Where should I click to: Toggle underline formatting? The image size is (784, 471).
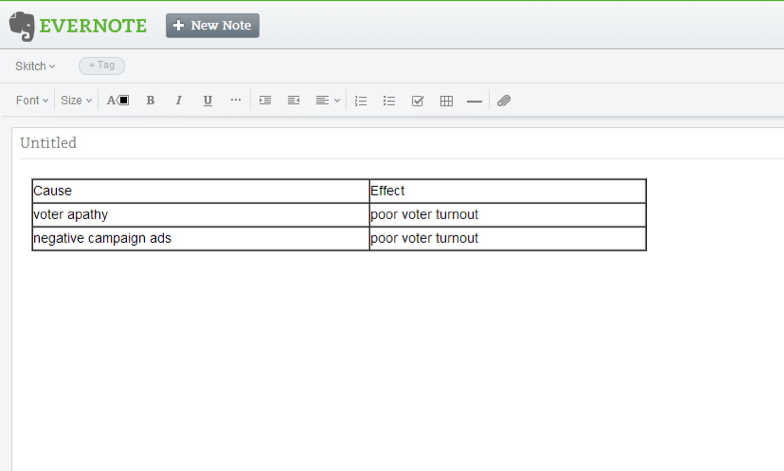tap(207, 100)
